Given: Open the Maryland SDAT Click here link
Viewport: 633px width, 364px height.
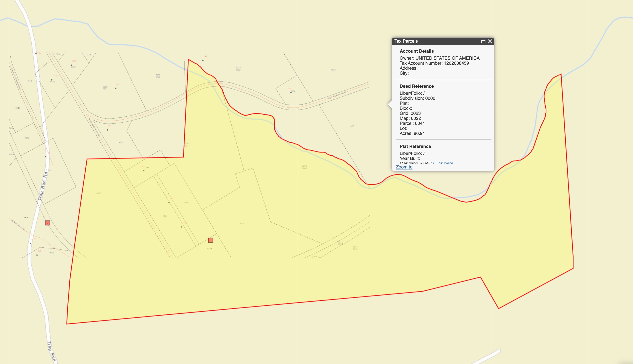Looking at the screenshot, I should pyautogui.click(x=443, y=163).
